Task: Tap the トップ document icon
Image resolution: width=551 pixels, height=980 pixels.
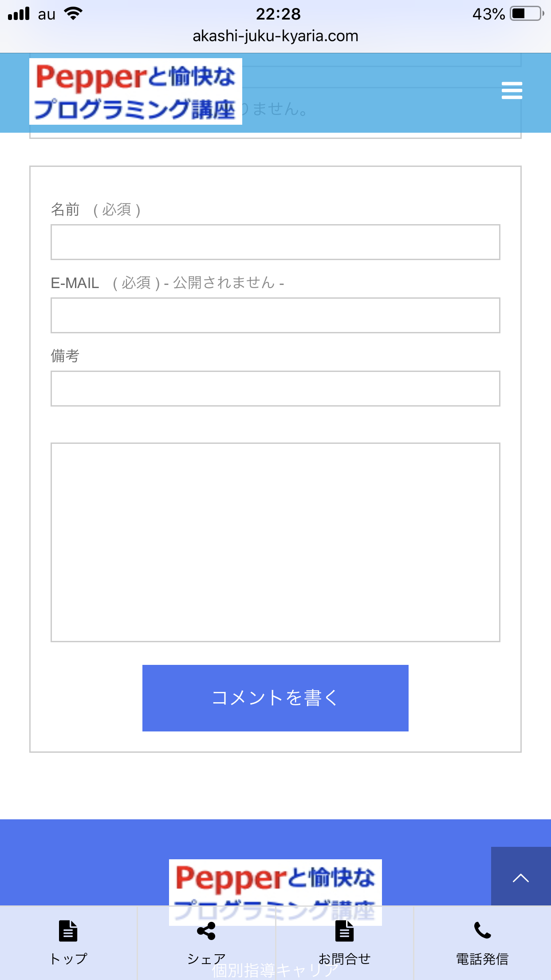Action: click(68, 931)
